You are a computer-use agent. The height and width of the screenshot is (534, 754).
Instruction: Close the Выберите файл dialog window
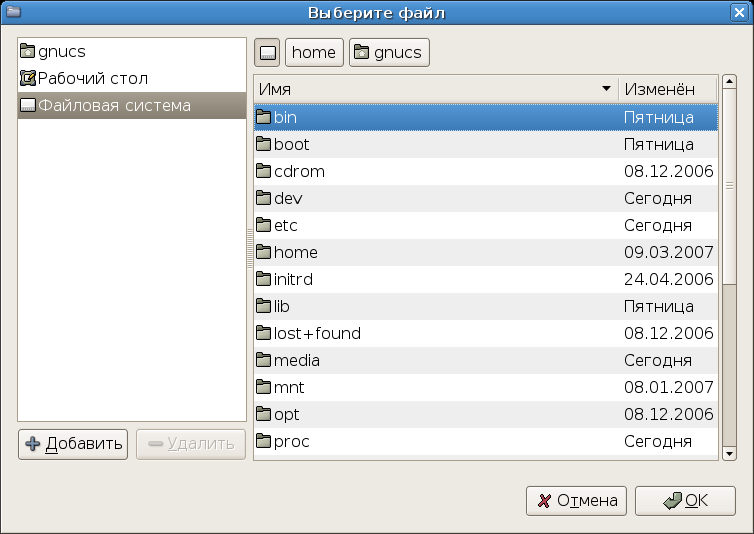click(740, 12)
